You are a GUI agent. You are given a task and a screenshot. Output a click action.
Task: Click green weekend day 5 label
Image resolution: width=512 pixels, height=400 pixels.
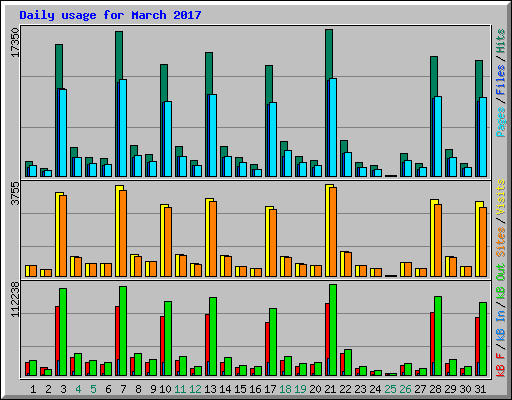click(93, 389)
